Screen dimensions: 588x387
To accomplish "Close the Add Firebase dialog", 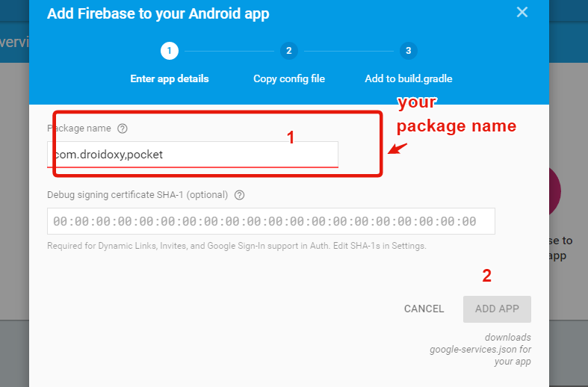I will 522,12.
